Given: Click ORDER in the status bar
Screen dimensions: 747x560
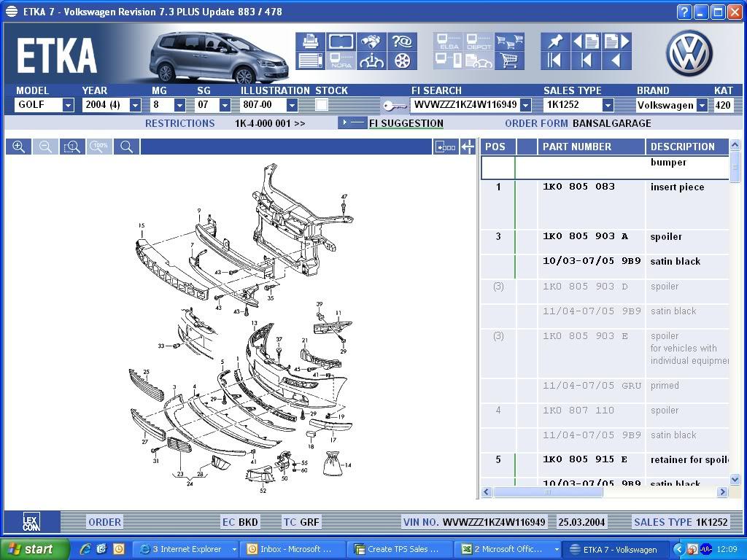Looking at the screenshot, I should (x=104, y=522).
